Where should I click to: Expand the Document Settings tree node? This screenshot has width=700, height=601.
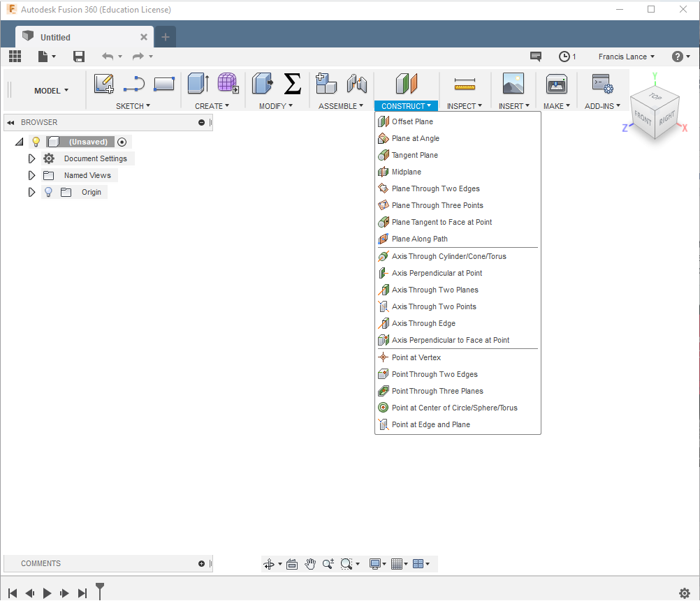click(31, 159)
